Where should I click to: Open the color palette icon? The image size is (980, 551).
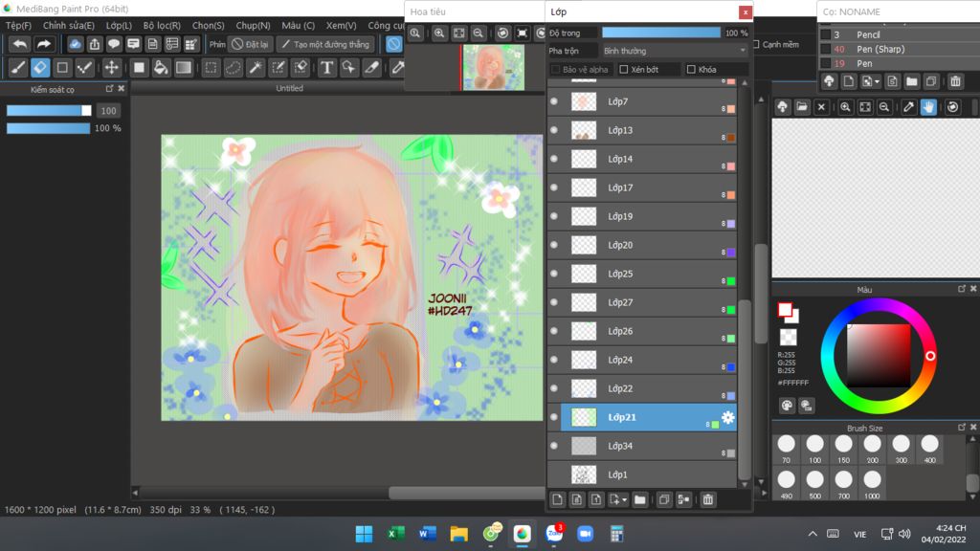coord(787,406)
